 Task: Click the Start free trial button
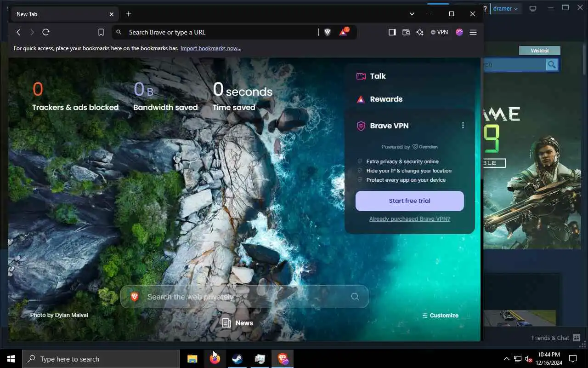(410, 201)
